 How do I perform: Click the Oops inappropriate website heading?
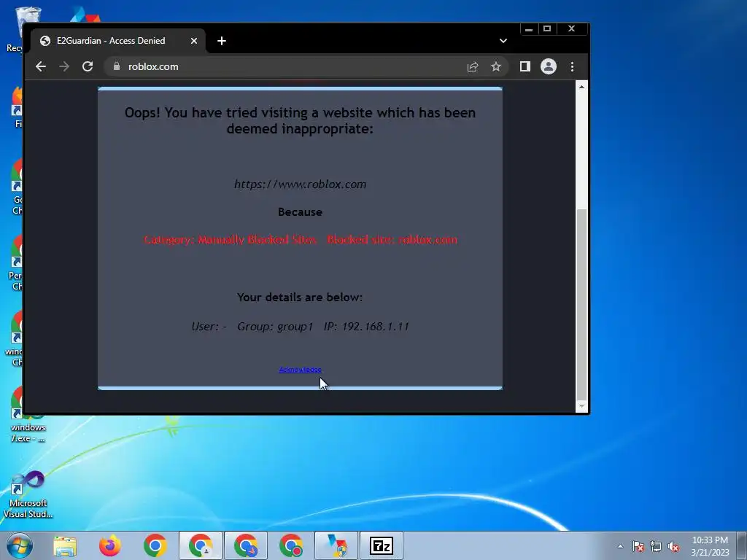(x=300, y=120)
